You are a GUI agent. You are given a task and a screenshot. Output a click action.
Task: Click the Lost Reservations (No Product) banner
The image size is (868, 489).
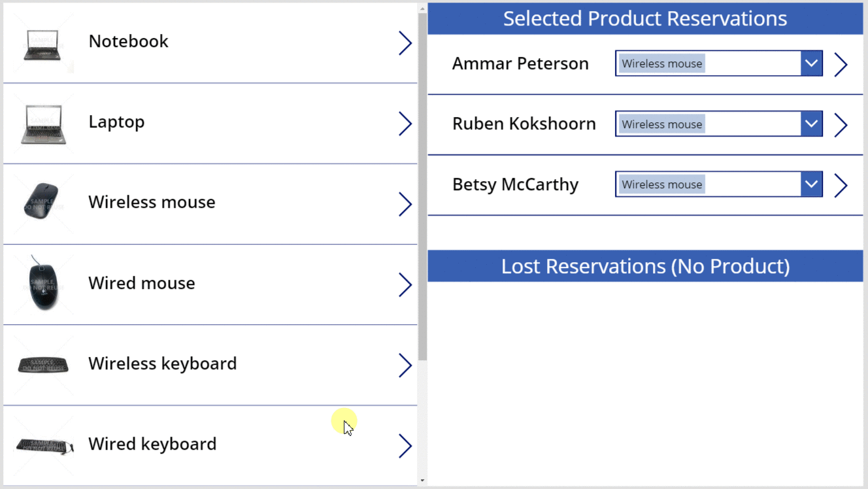[644, 266]
